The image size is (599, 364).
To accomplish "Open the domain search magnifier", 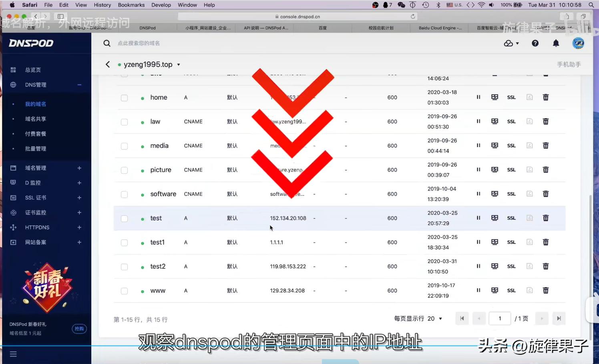I will coord(107,43).
